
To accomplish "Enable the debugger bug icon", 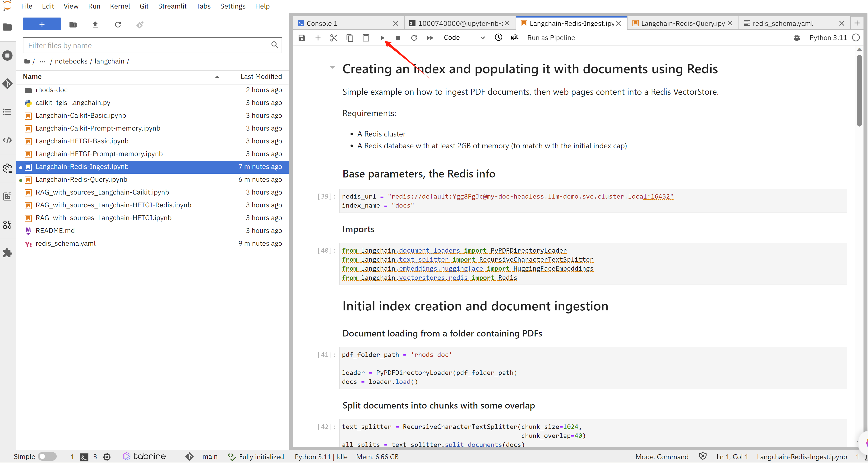I will [797, 38].
